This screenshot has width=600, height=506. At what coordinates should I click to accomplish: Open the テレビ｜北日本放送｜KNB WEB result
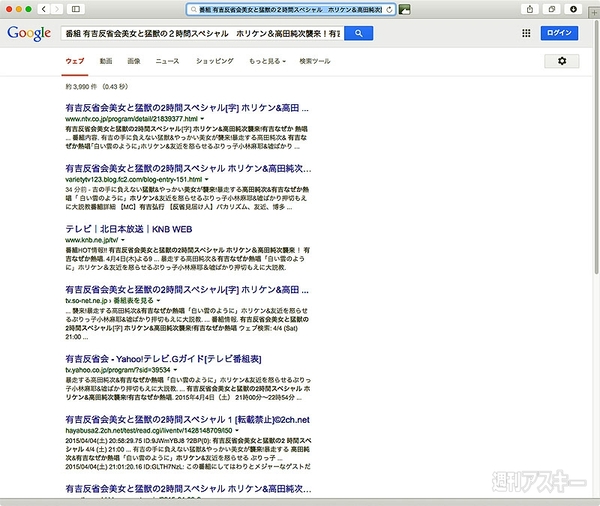(129, 229)
